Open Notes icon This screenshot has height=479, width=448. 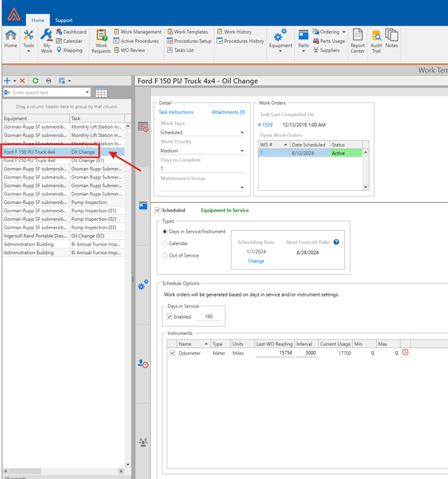[391, 39]
